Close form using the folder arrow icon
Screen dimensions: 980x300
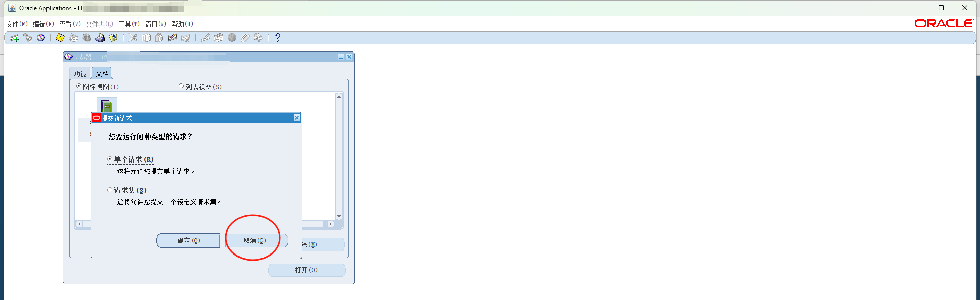coord(113,38)
